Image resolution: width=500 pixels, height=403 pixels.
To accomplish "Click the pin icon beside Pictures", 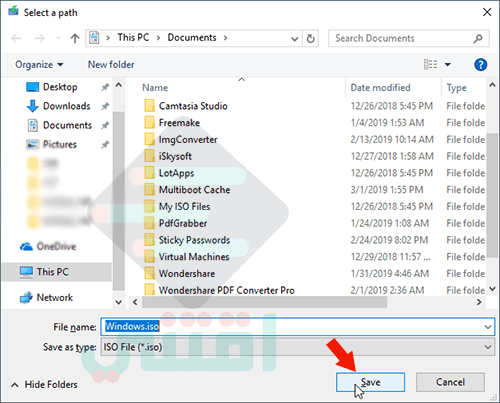I will [105, 145].
